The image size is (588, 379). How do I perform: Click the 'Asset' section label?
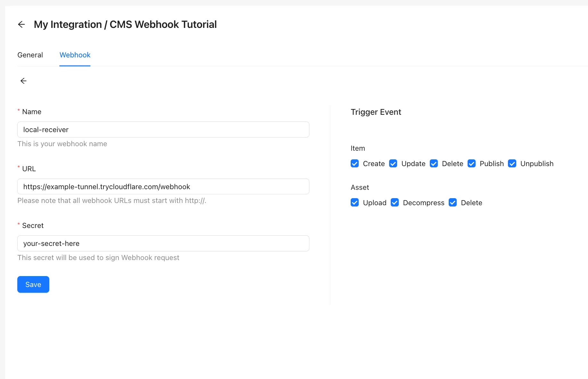tap(360, 187)
